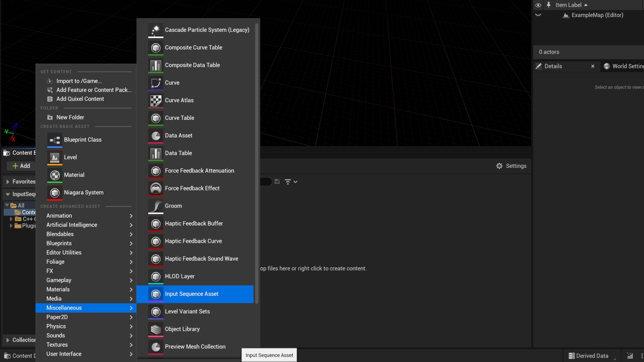Select the Data Table icon
Viewport: 644px width, 362px height.
[155, 153]
